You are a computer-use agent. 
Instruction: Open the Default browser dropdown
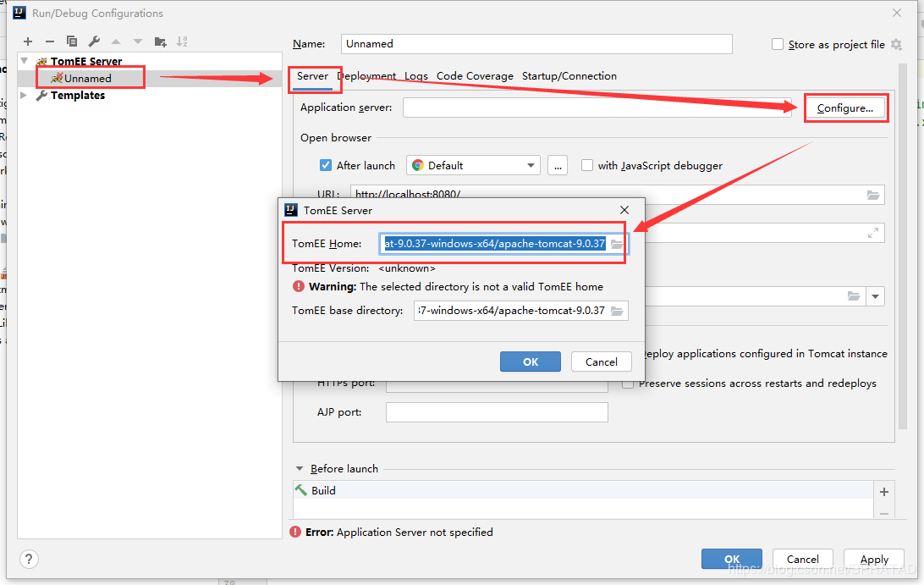(x=473, y=165)
